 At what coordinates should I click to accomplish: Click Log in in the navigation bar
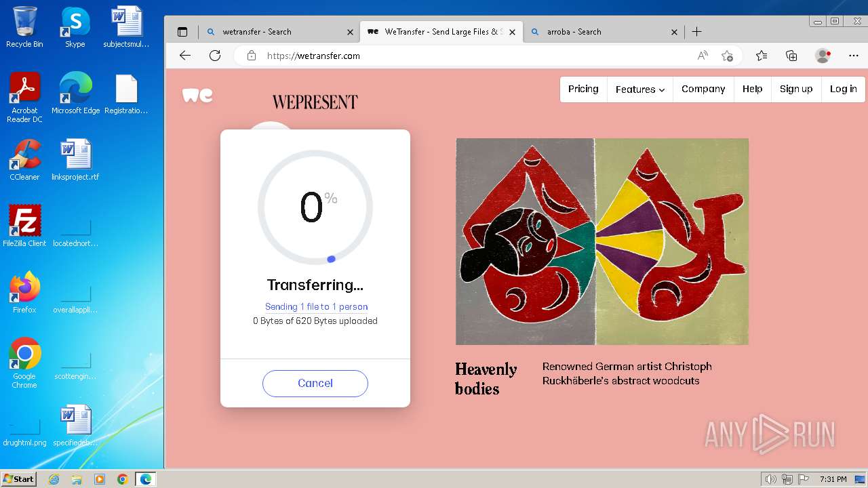[x=843, y=89]
